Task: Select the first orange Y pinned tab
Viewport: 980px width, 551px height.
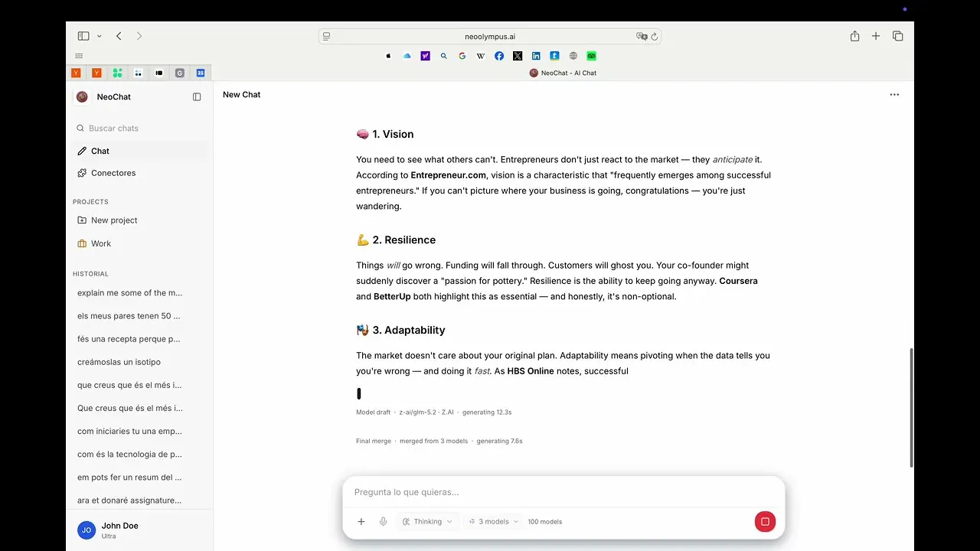Action: coord(76,73)
